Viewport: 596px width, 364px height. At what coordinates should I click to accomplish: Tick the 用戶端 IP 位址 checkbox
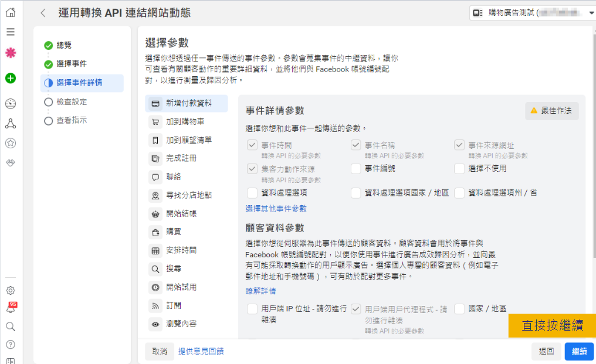tap(252, 309)
